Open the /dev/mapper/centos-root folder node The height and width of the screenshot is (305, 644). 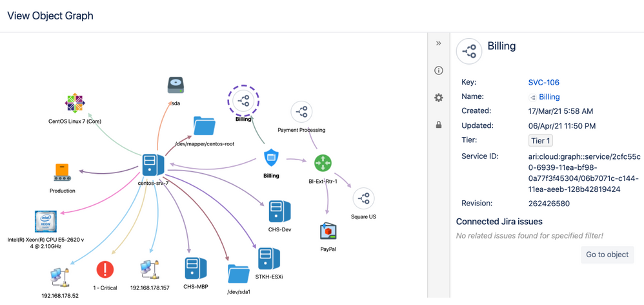point(204,125)
